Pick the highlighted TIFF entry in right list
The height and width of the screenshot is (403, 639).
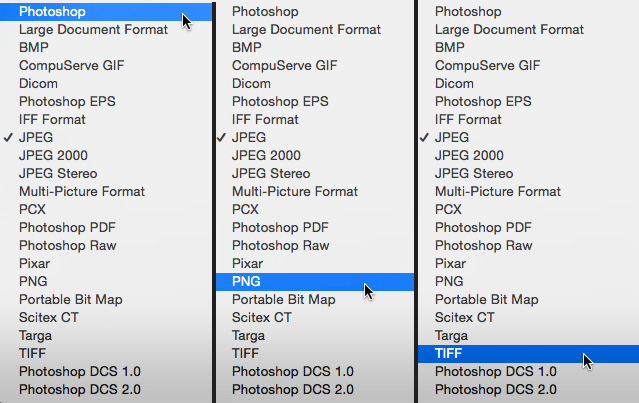pyautogui.click(x=529, y=354)
